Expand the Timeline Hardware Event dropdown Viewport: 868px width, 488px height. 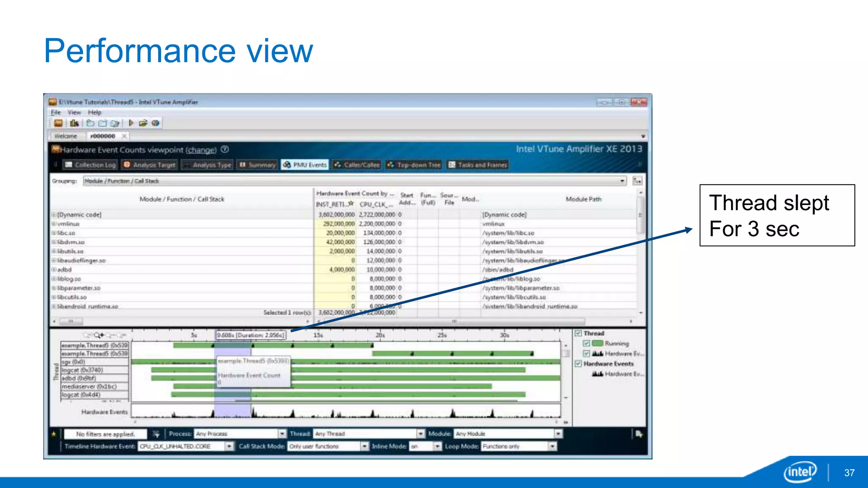(x=229, y=446)
